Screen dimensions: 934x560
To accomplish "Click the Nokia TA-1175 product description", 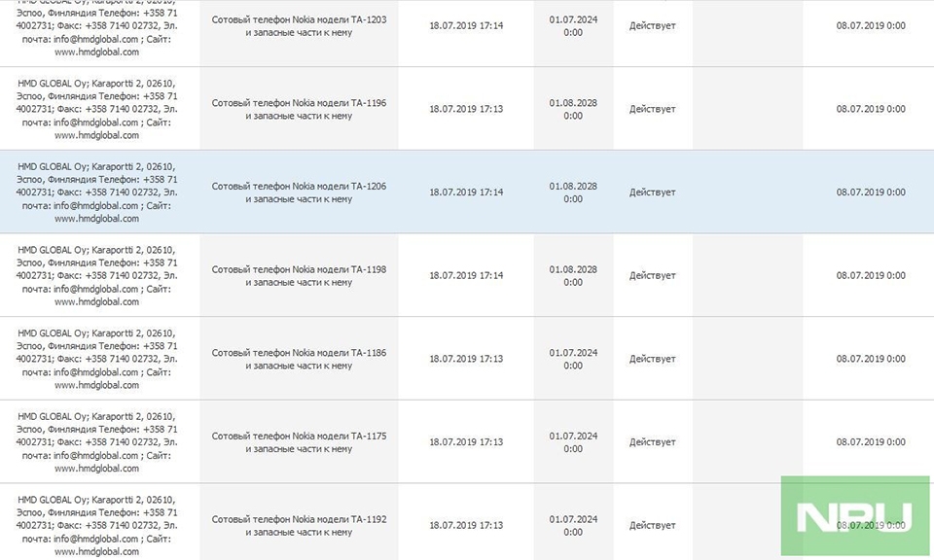I will (x=299, y=442).
